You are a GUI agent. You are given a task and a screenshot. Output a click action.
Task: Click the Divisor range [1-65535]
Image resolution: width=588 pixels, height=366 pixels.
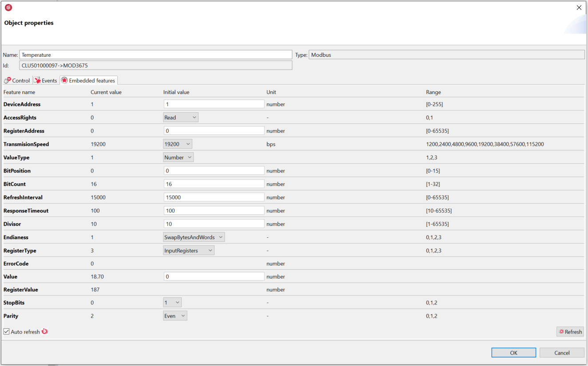437,224
